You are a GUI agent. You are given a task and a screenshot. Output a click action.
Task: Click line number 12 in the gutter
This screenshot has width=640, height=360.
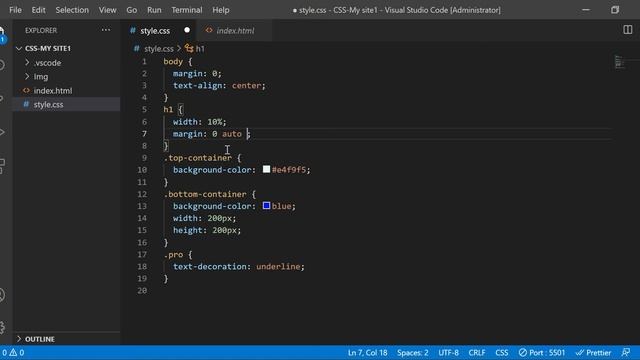(142, 194)
